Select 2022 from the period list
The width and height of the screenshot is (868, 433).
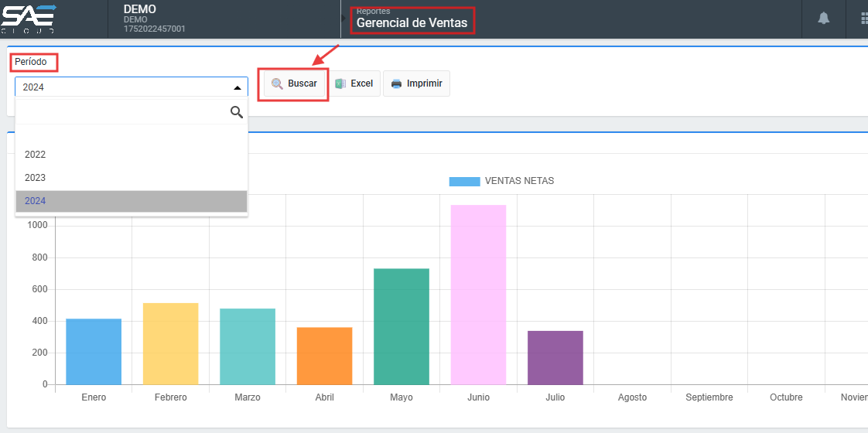coord(36,155)
